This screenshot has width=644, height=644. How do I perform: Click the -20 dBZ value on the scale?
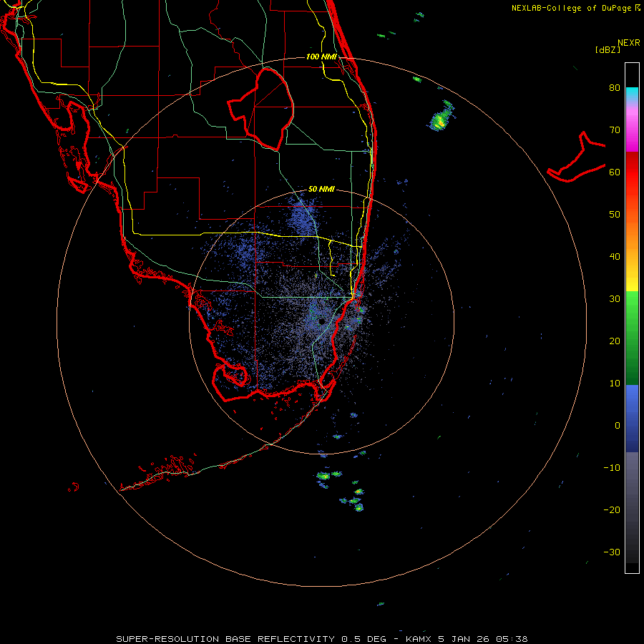pos(612,510)
